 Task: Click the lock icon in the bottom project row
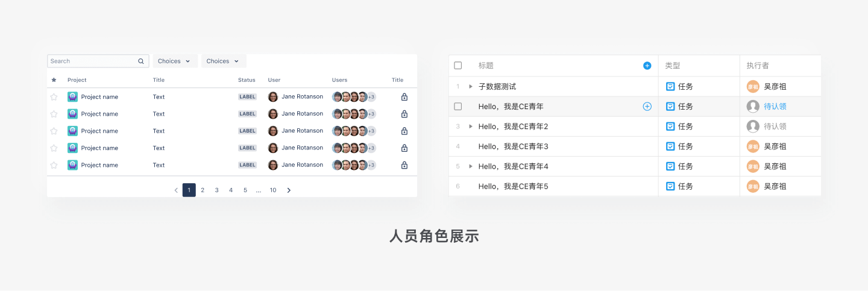tap(404, 165)
